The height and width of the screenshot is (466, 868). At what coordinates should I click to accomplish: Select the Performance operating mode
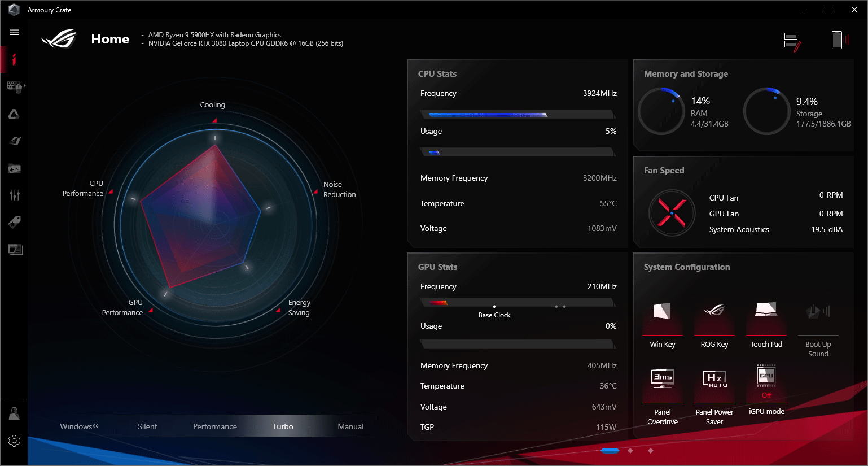(215, 426)
